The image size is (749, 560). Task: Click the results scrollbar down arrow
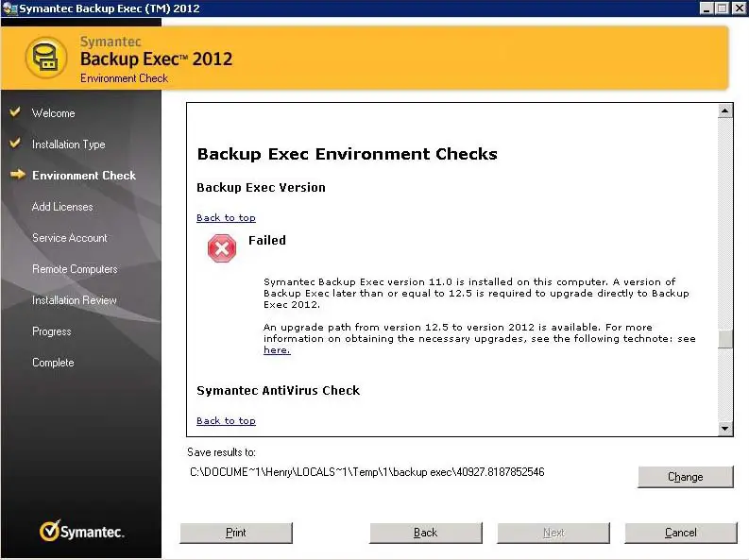tap(725, 428)
